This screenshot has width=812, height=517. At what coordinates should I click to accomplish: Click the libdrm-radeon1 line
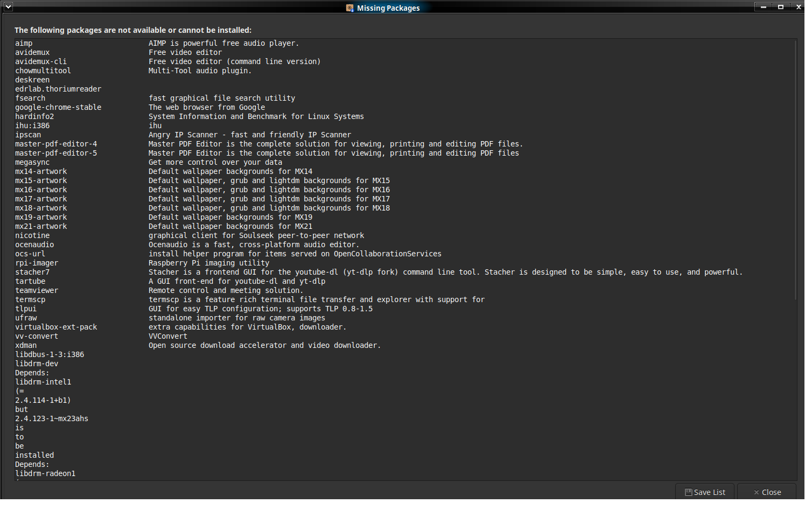pos(45,473)
